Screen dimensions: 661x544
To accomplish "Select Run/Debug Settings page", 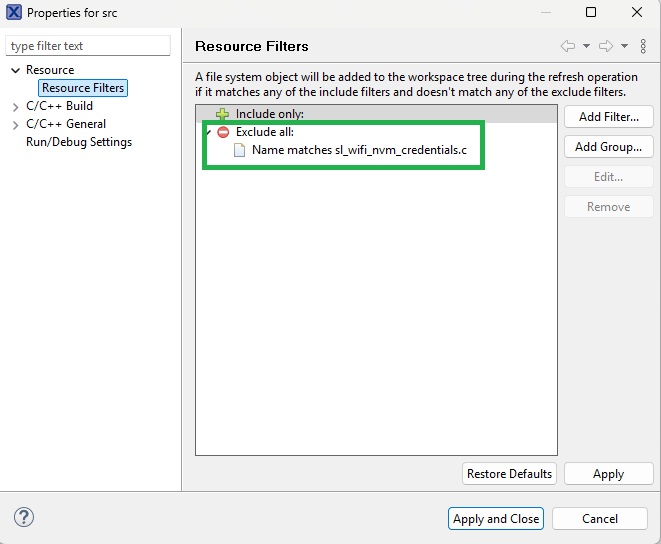I will [79, 142].
